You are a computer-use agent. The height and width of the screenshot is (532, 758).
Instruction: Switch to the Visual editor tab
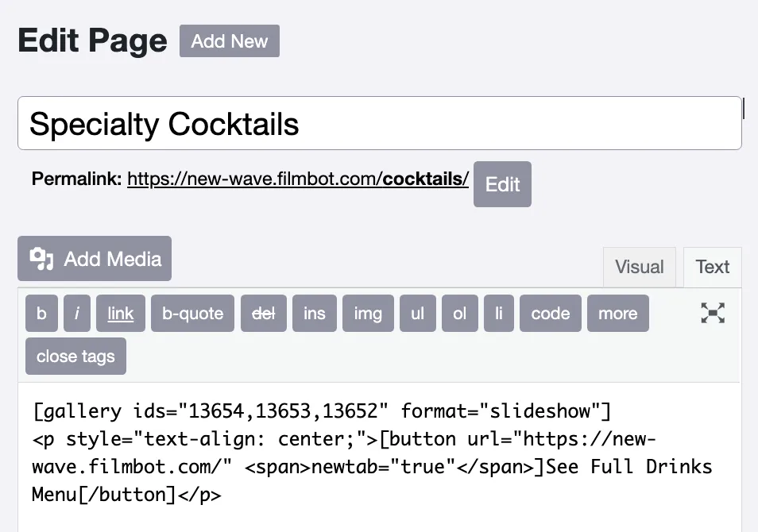pyautogui.click(x=639, y=267)
